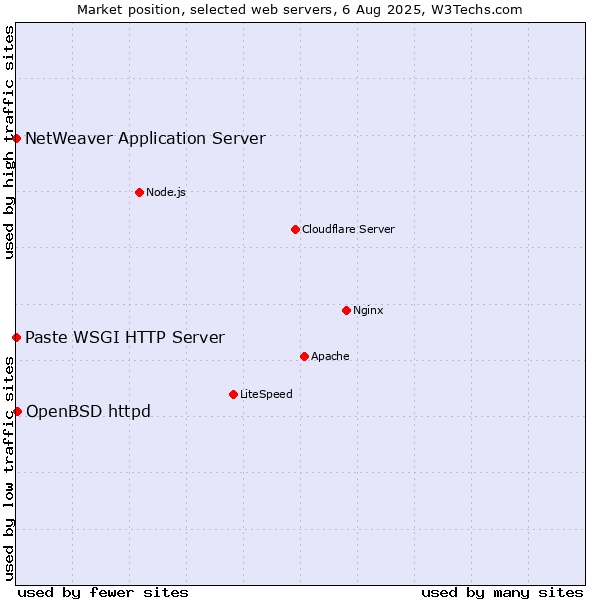Click the Nginx red marker
The image size is (600, 600).
[x=347, y=311]
